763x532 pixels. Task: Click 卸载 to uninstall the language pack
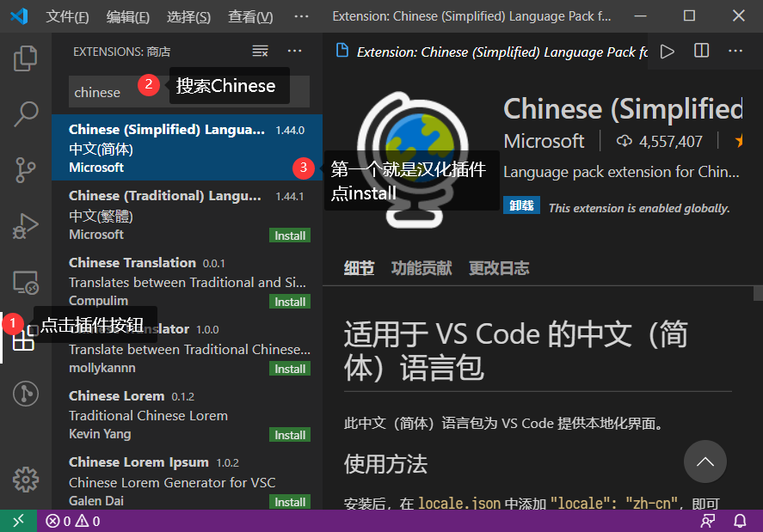(521, 206)
